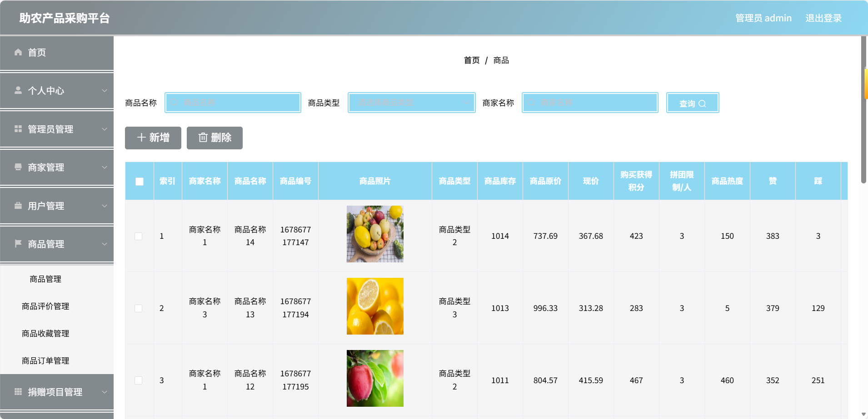Screen dimensions: 868x419
Task: Open the 首页 sidebar menu item
Action: tap(57, 52)
